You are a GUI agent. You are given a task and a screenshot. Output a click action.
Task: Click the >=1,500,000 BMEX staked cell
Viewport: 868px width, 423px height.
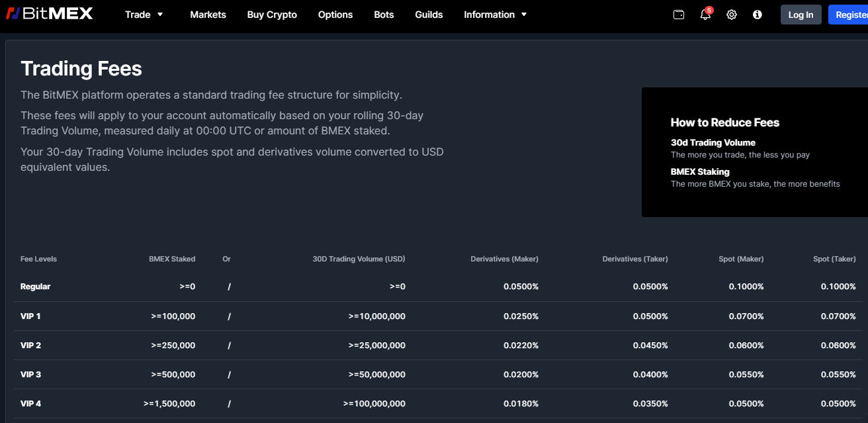click(169, 404)
